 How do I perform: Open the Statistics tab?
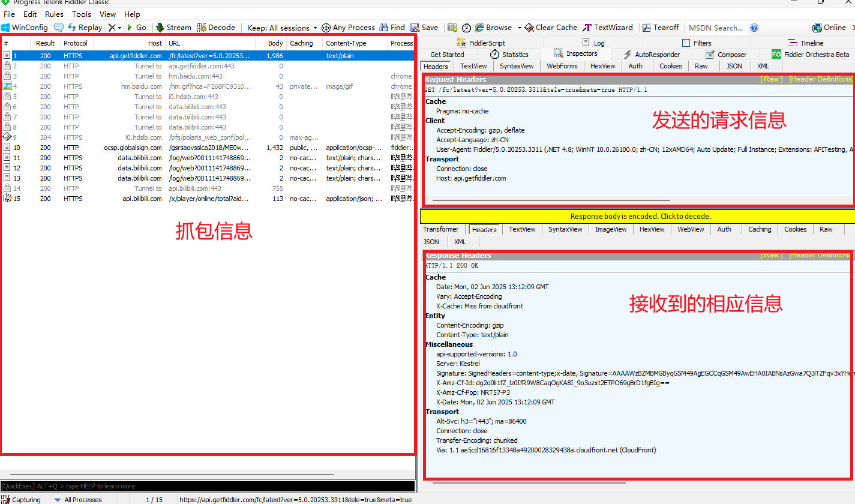[509, 55]
